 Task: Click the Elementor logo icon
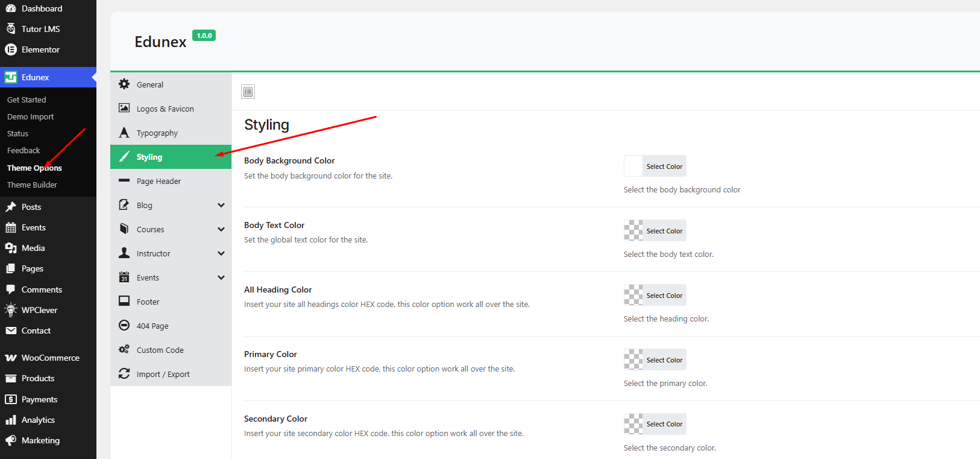pyautogui.click(x=11, y=49)
